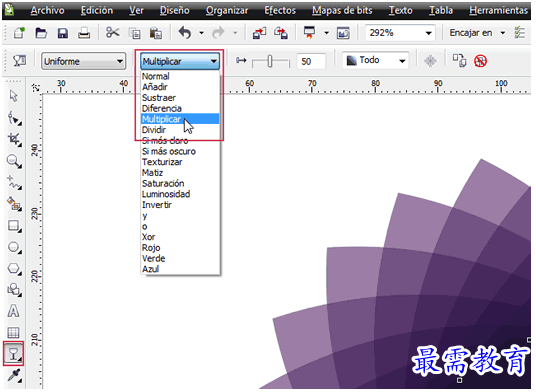Viewport: 536px width, 392px height.
Task: Choose Si más oscuro merge mode
Action: [180, 151]
